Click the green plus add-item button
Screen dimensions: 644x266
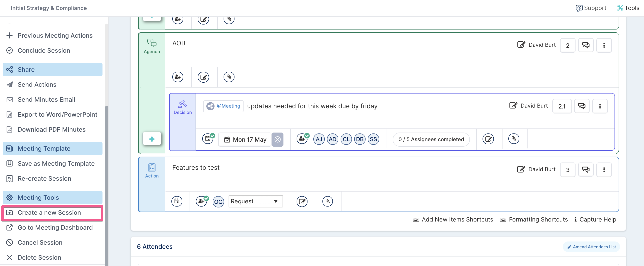click(152, 139)
